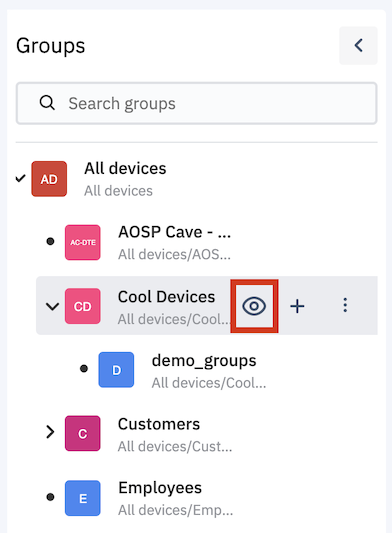The height and width of the screenshot is (533, 392).
Task: Select the Customers group name
Action: (159, 424)
